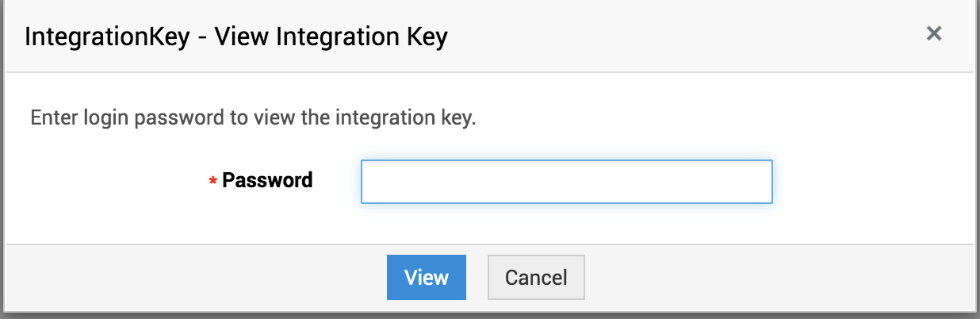Focus the Password input field

pyautogui.click(x=566, y=182)
